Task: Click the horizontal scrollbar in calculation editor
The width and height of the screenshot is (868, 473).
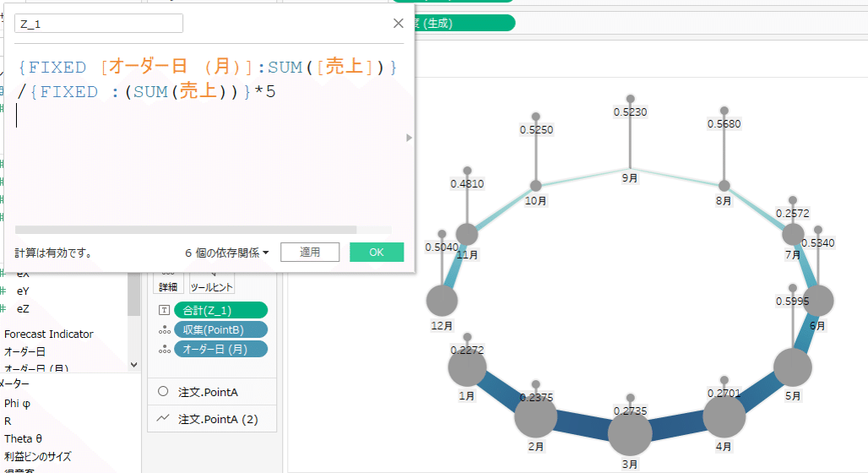Action: [186, 229]
